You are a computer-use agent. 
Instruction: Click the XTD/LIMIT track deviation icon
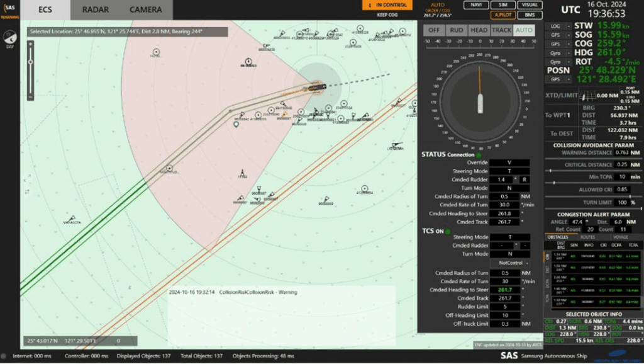click(x=587, y=96)
